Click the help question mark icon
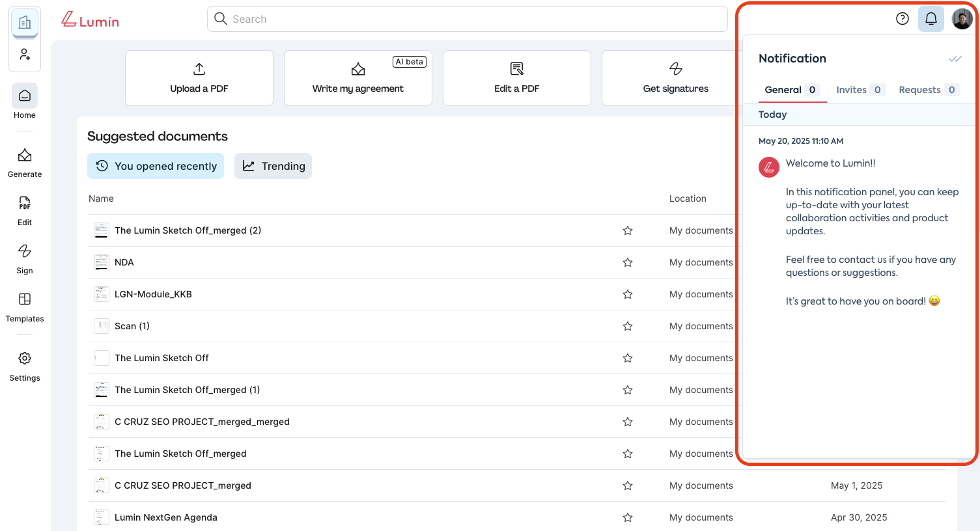Viewport: 980px width, 531px height. click(903, 19)
